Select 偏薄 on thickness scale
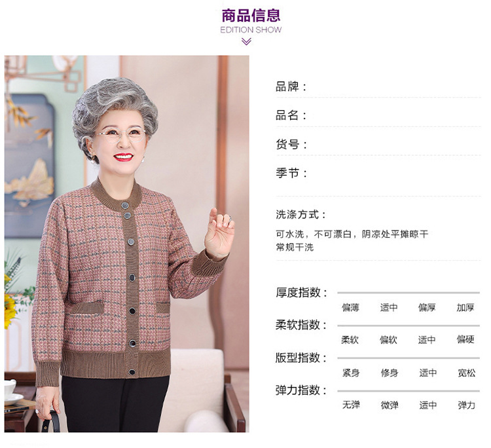The image size is (491, 448). 350,307
